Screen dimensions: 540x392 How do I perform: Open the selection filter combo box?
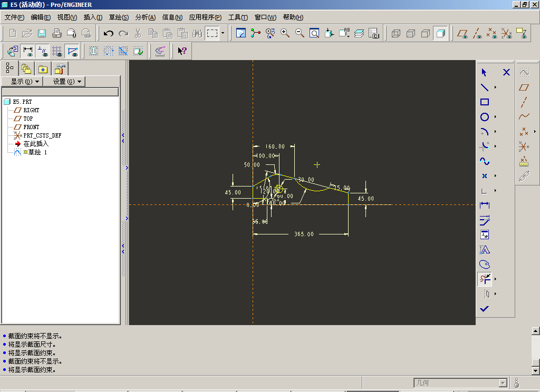(460, 383)
